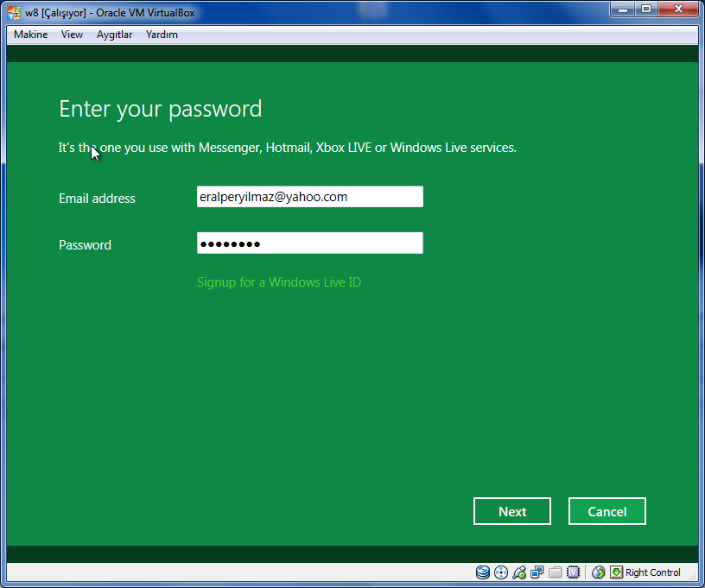
Task: Minimize the VirtualBox window
Action: [623, 9]
